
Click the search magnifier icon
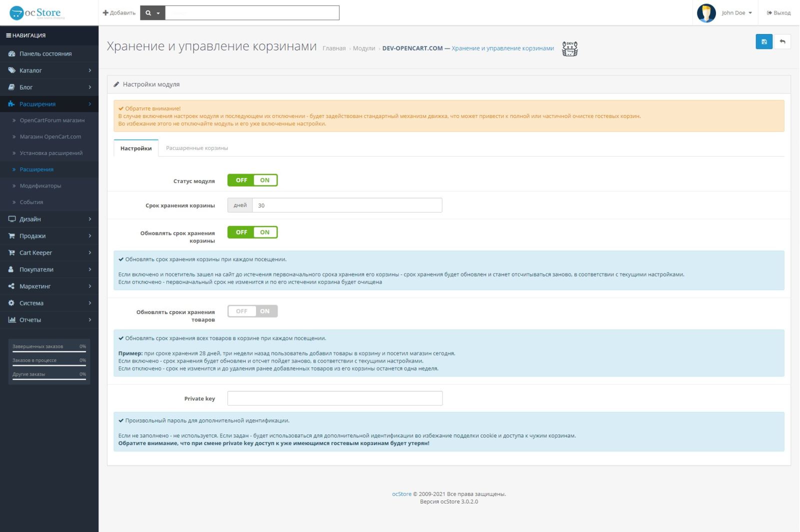pos(148,13)
